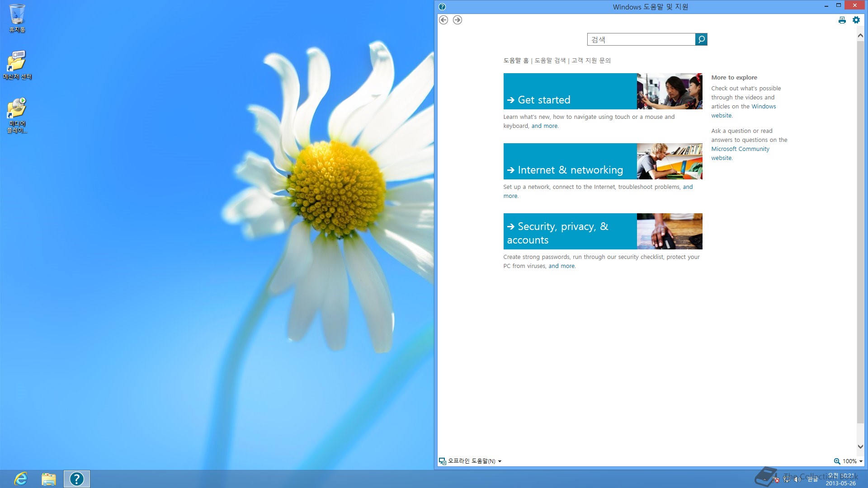Image resolution: width=868 pixels, height=488 pixels.
Task: Click the help window scrollbar up arrow
Action: click(x=860, y=36)
